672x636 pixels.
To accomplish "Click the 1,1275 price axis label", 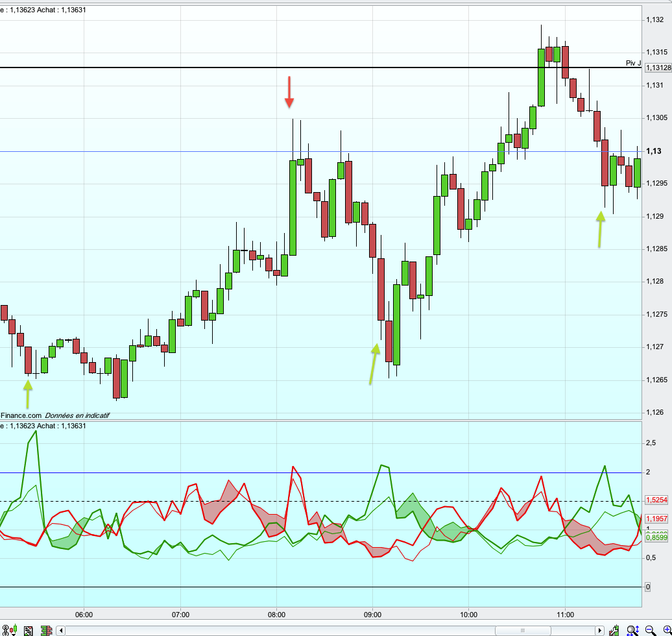I will pos(656,314).
